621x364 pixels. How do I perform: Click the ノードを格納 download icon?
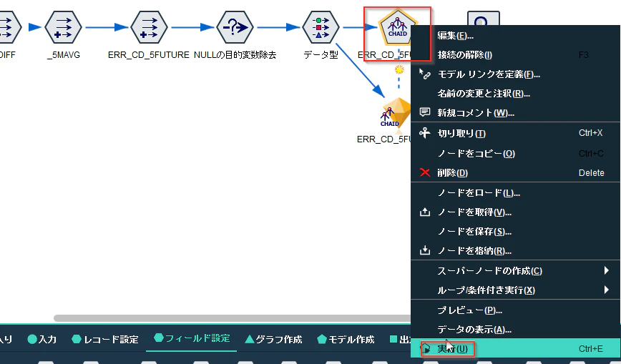(x=424, y=250)
